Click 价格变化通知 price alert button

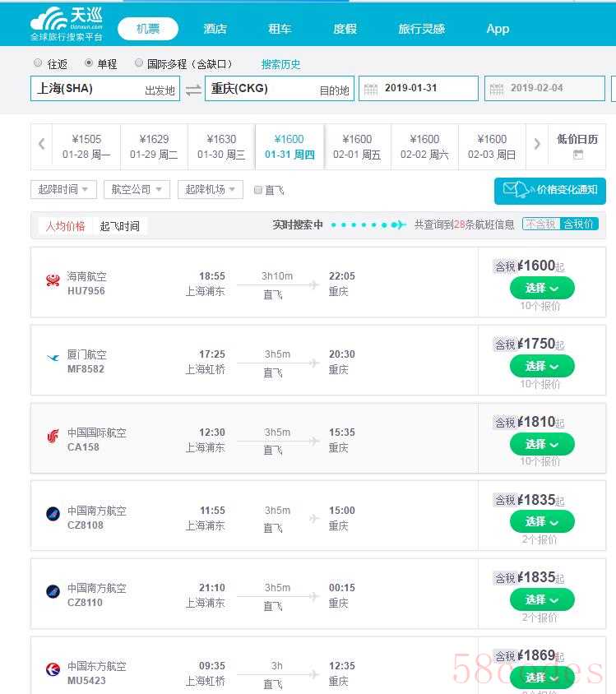click(550, 191)
